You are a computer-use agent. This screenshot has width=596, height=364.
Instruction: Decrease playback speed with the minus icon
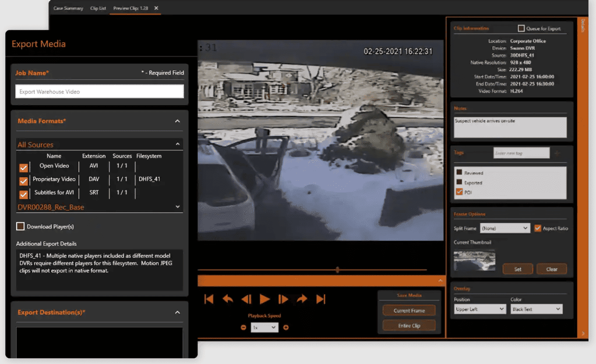pos(243,327)
